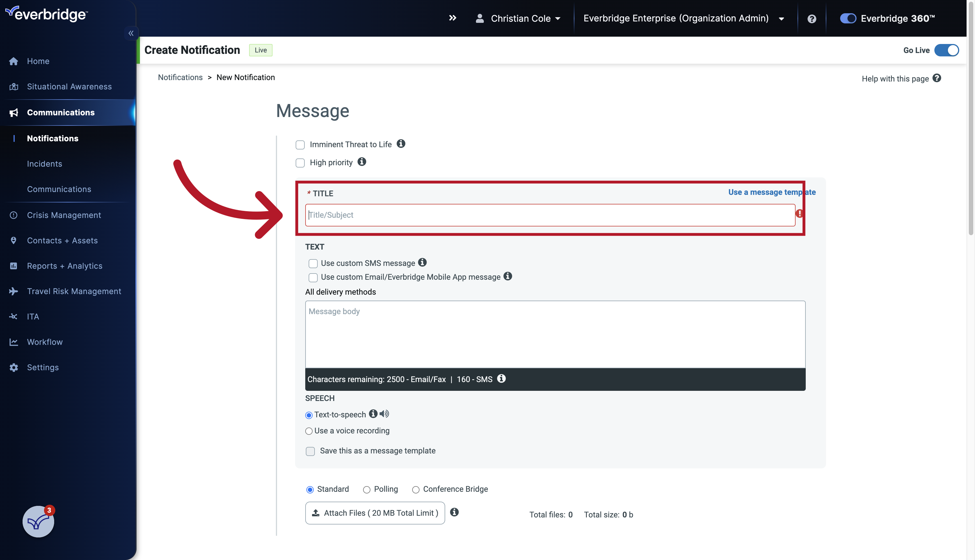Check the Use custom SMS message option
The width and height of the screenshot is (975, 560).
click(x=313, y=263)
